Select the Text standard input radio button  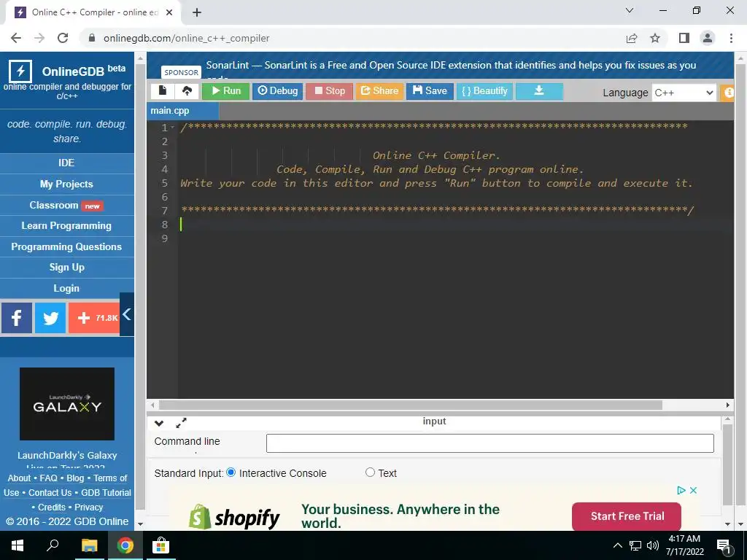click(x=370, y=472)
